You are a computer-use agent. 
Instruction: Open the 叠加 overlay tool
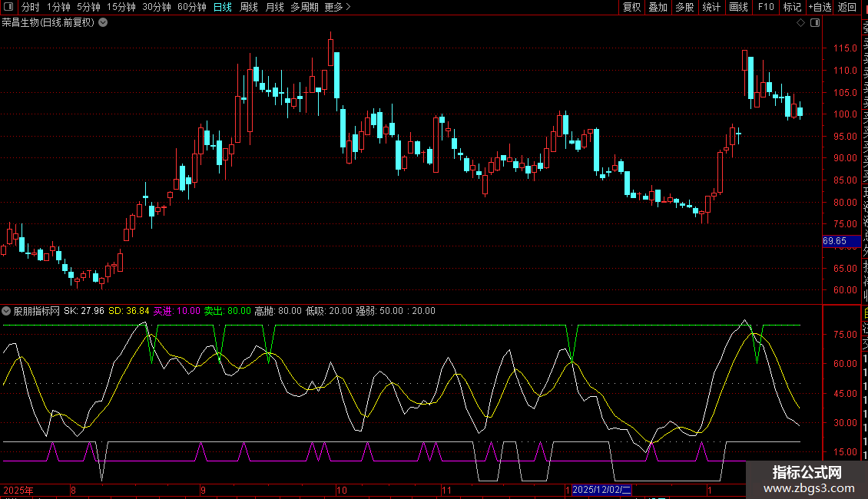click(x=658, y=8)
